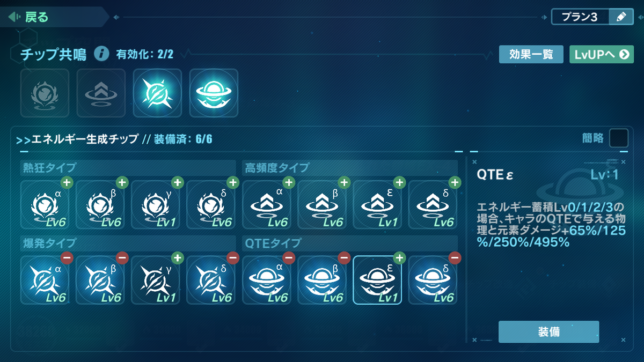Open the 効果一覧 effects list

(531, 54)
